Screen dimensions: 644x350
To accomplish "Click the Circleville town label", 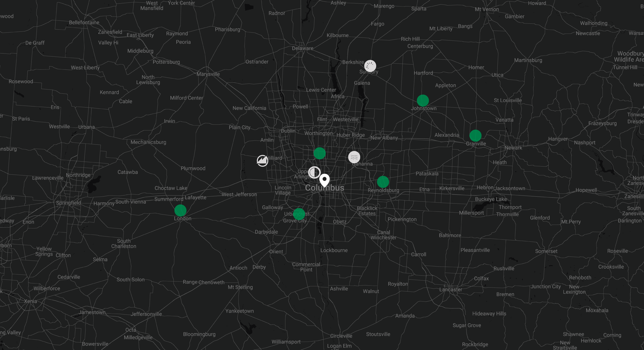I will point(341,336).
